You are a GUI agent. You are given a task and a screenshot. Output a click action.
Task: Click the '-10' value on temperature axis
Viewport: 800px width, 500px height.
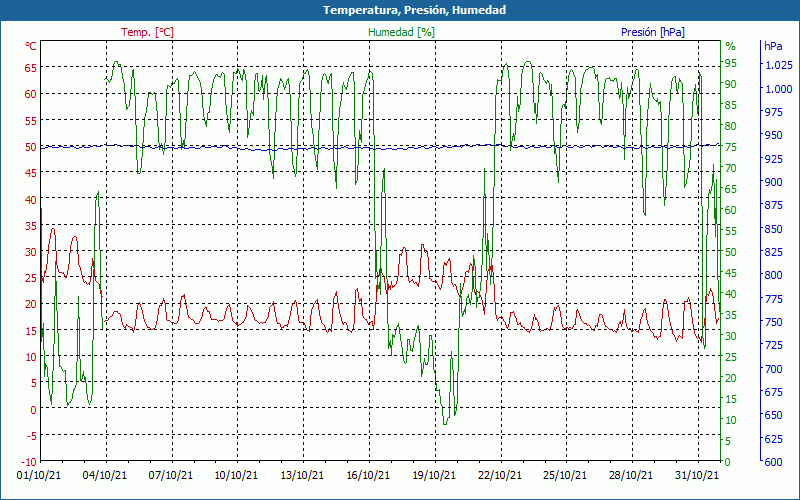(29, 462)
